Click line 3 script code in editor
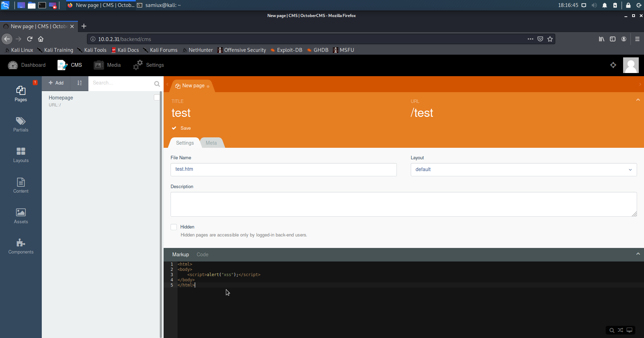The width and height of the screenshot is (644, 338). coord(223,275)
